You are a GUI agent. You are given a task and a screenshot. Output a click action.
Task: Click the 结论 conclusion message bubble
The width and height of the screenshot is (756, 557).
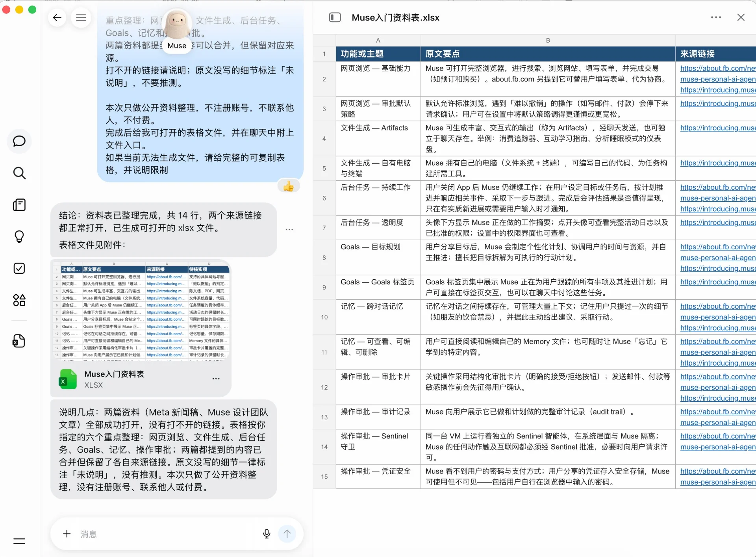[164, 230]
